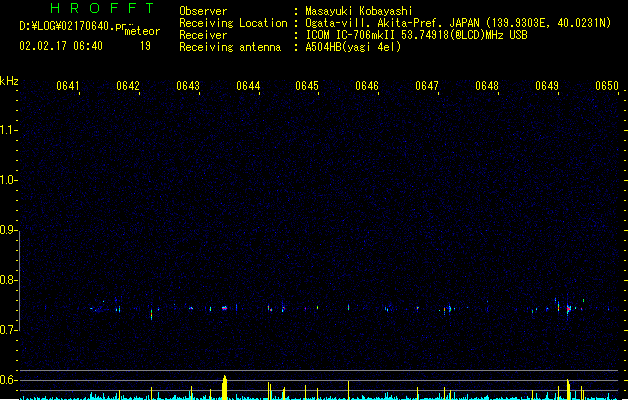The image size is (629, 400).
Task: Click the ICOM IC-706mkII receiver text
Action: pos(416,35)
